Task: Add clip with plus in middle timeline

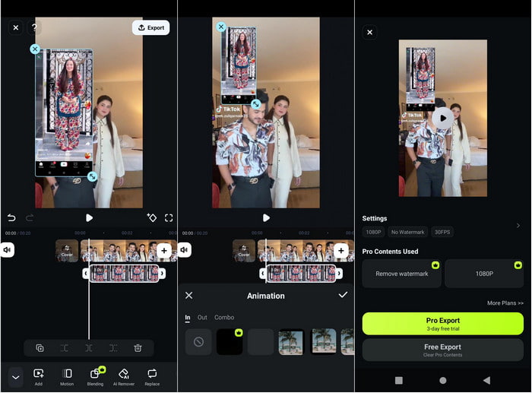Action: pyautogui.click(x=341, y=251)
